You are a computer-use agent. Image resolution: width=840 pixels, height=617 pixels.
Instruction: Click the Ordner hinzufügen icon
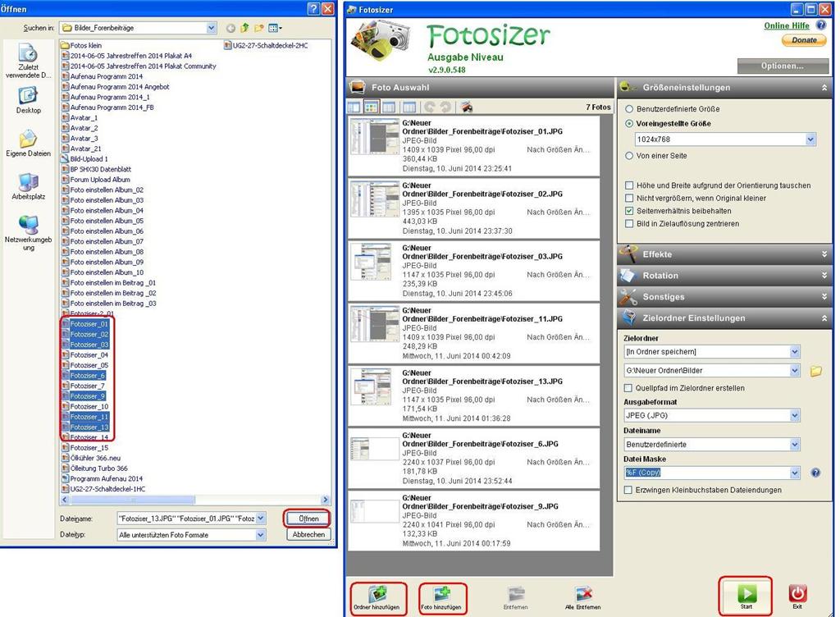coord(378,593)
